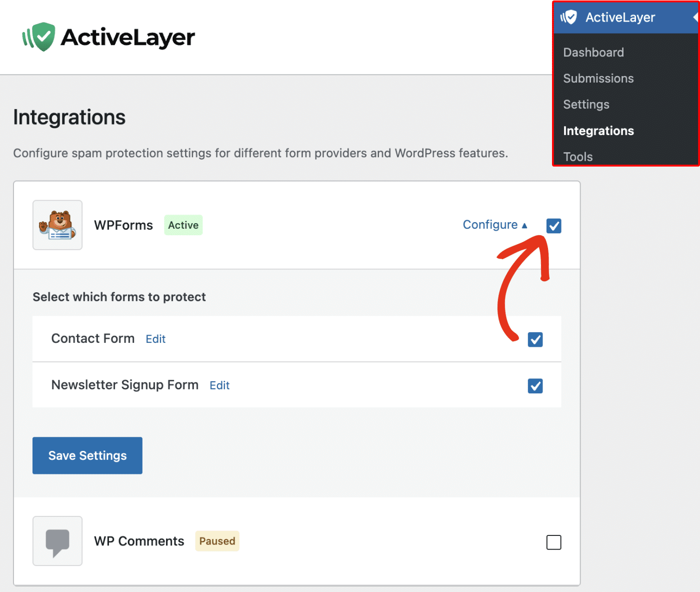700x592 pixels.
Task: Open the Tools menu item
Action: pos(577,157)
